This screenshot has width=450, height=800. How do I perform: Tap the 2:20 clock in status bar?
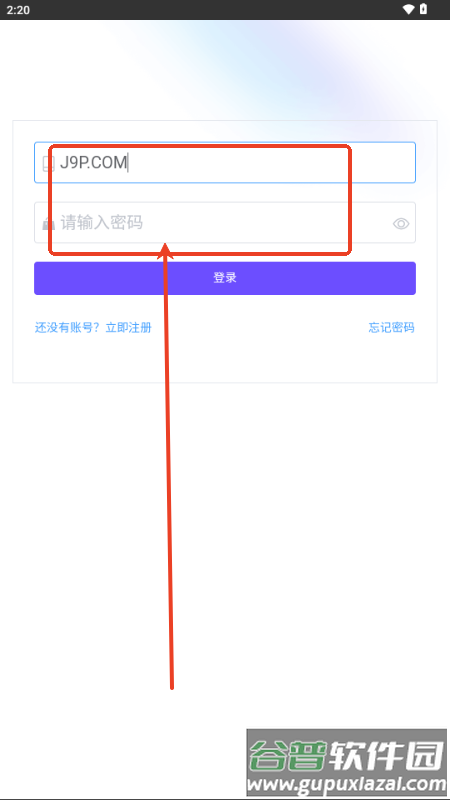pos(18,10)
